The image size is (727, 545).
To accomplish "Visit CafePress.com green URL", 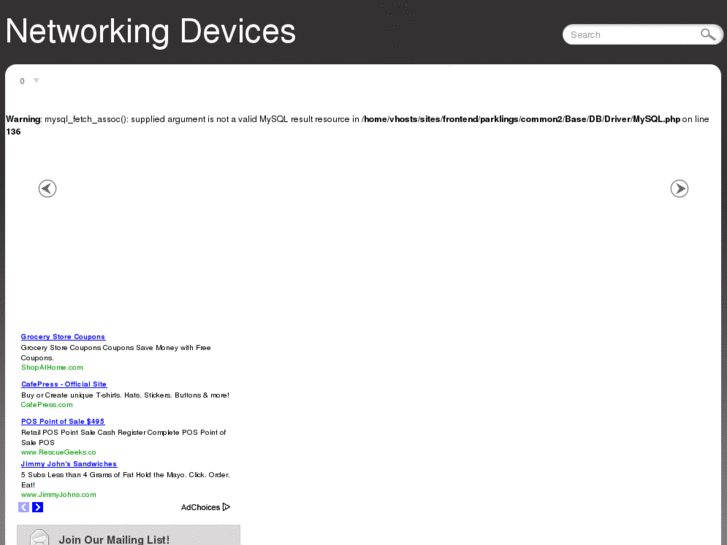I will [47, 404].
